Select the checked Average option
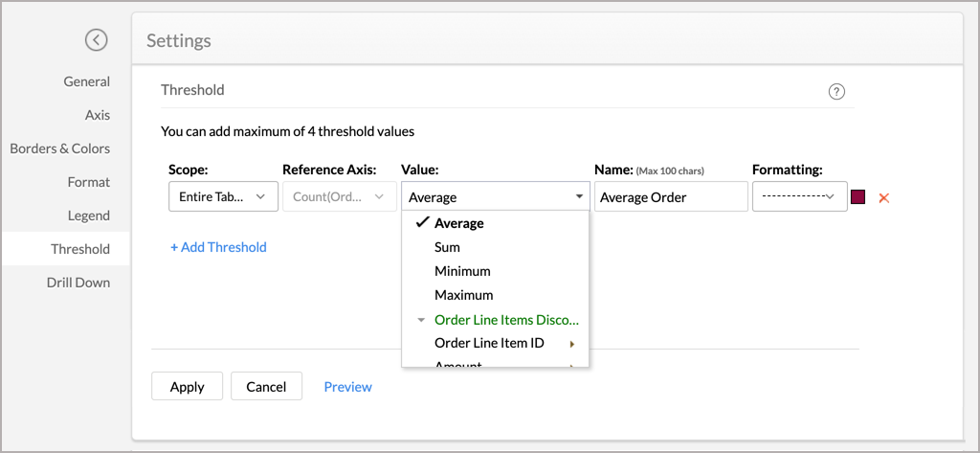This screenshot has width=980, height=453. click(458, 223)
